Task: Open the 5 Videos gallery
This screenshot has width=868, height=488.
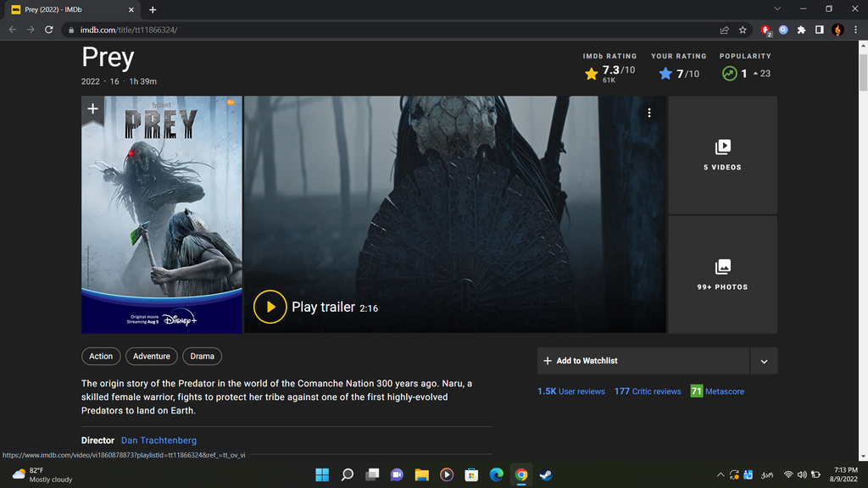Action: pos(722,155)
